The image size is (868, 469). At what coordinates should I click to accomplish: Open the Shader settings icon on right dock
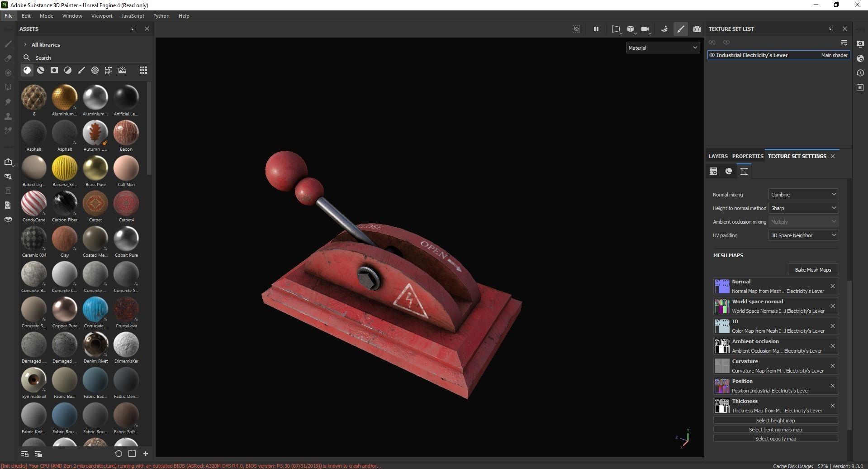[x=860, y=58]
